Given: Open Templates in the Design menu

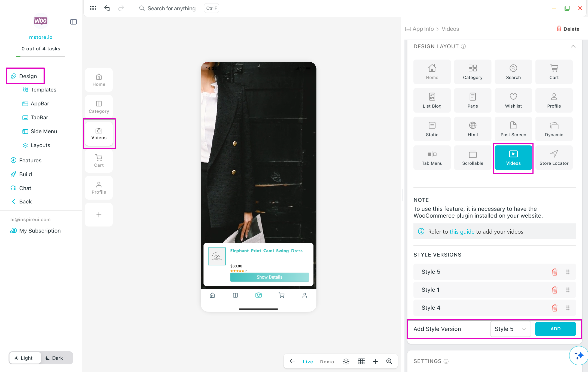Looking at the screenshot, I should pyautogui.click(x=43, y=90).
